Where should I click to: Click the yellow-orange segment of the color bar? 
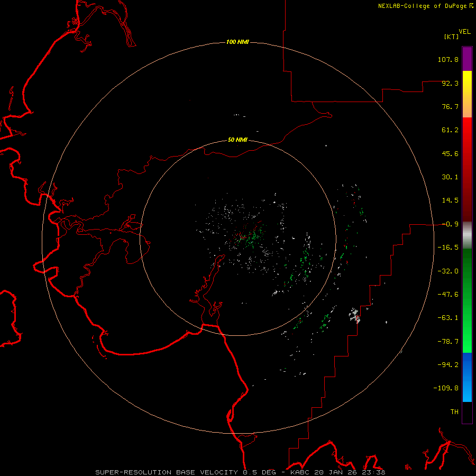[x=467, y=94]
